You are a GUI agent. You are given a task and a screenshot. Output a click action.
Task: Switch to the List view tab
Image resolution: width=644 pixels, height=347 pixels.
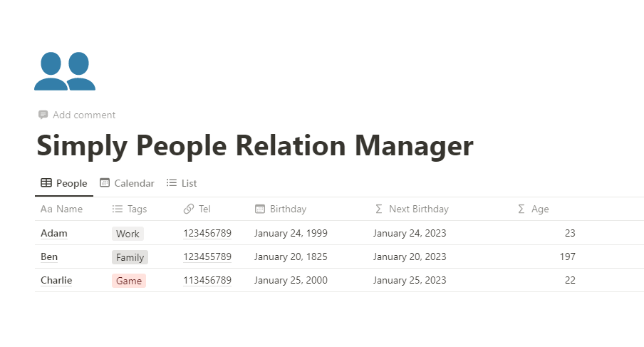point(189,183)
